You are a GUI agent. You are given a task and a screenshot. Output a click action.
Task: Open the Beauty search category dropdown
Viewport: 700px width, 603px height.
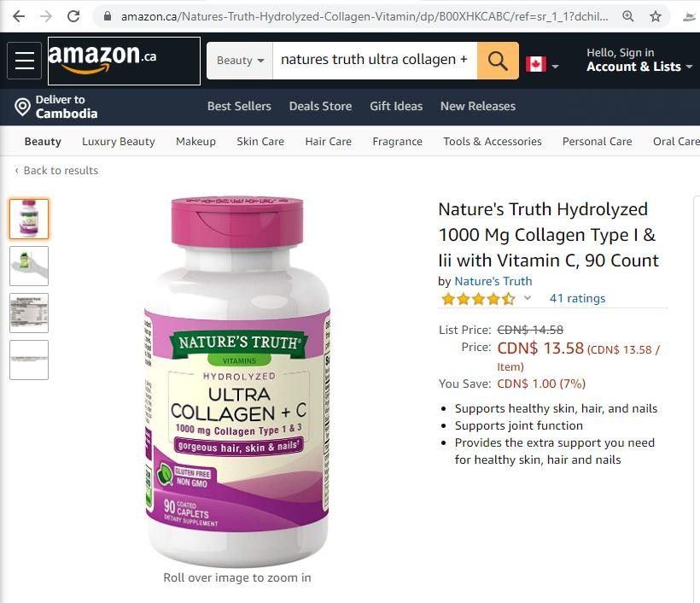(240, 61)
